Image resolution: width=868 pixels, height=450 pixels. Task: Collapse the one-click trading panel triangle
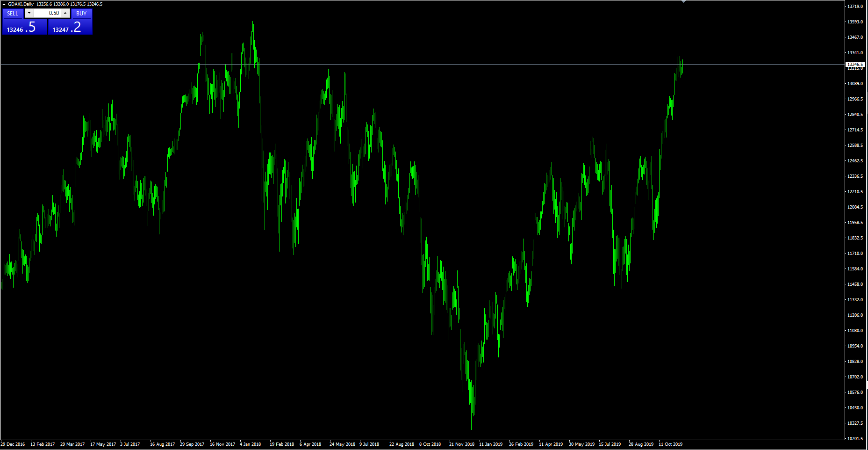point(4,4)
